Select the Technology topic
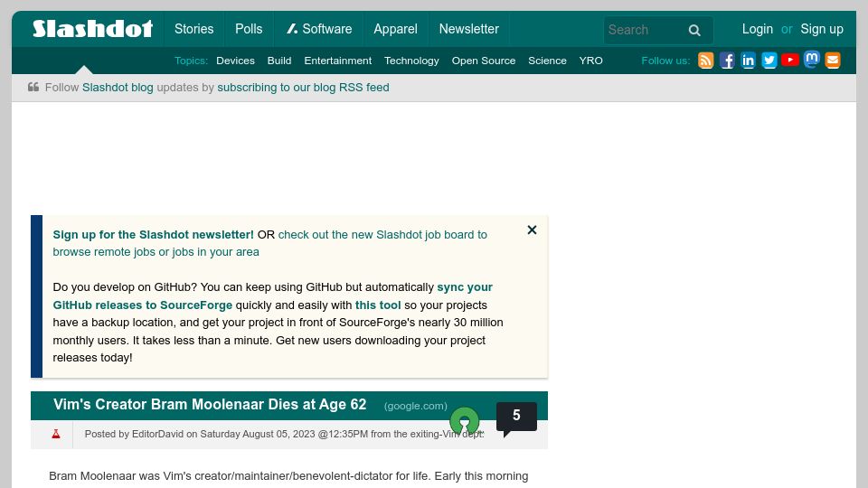Screen dimensions: 868x488 411,61
